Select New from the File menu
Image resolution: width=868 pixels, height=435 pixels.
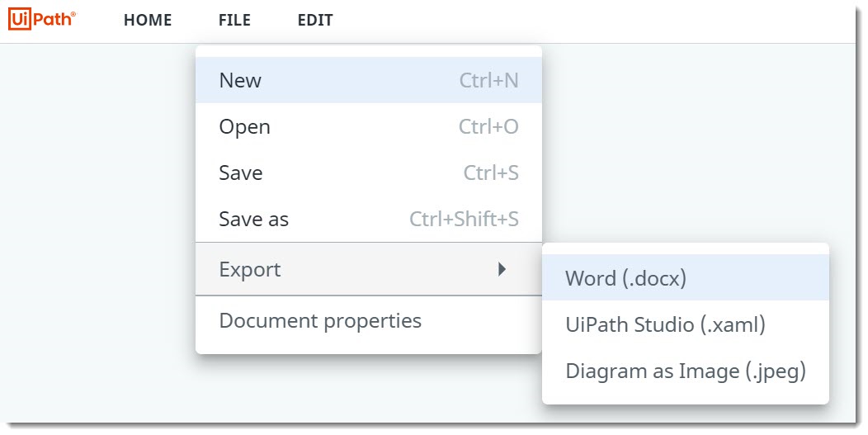(x=240, y=80)
